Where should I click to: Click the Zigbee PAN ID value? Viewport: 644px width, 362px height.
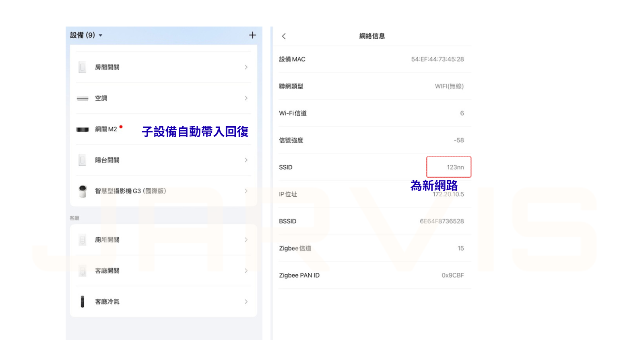tap(452, 276)
